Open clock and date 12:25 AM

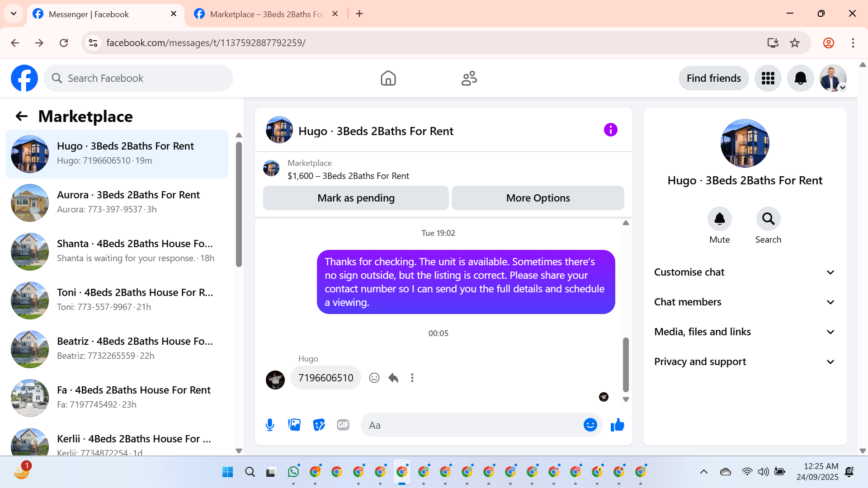tap(817, 472)
